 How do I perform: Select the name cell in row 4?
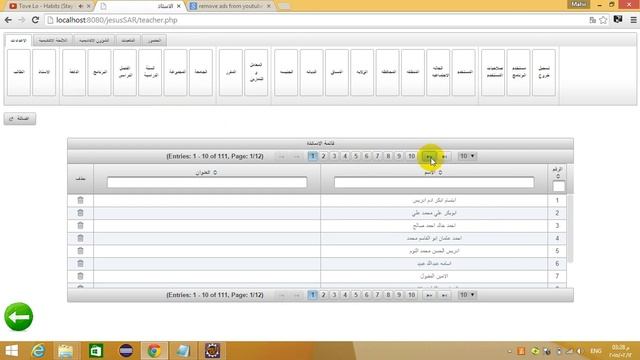coord(434,238)
